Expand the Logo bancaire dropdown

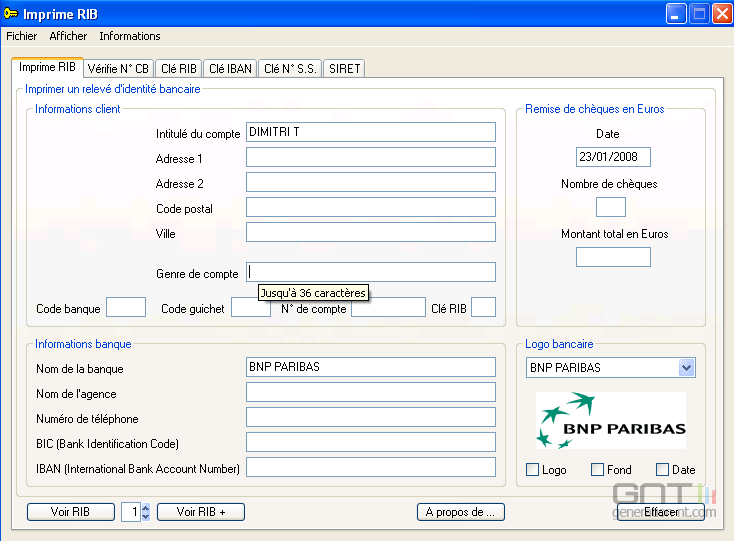(686, 368)
